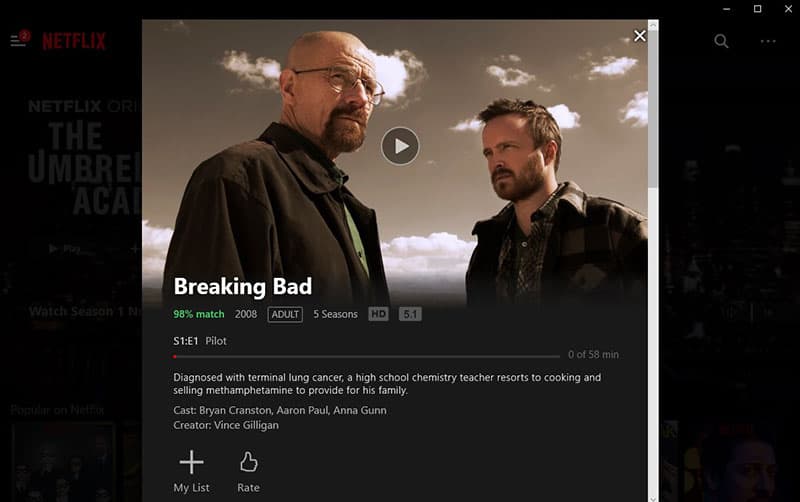The image size is (800, 502).
Task: Click the 5.1 audio badge
Action: pyautogui.click(x=410, y=314)
